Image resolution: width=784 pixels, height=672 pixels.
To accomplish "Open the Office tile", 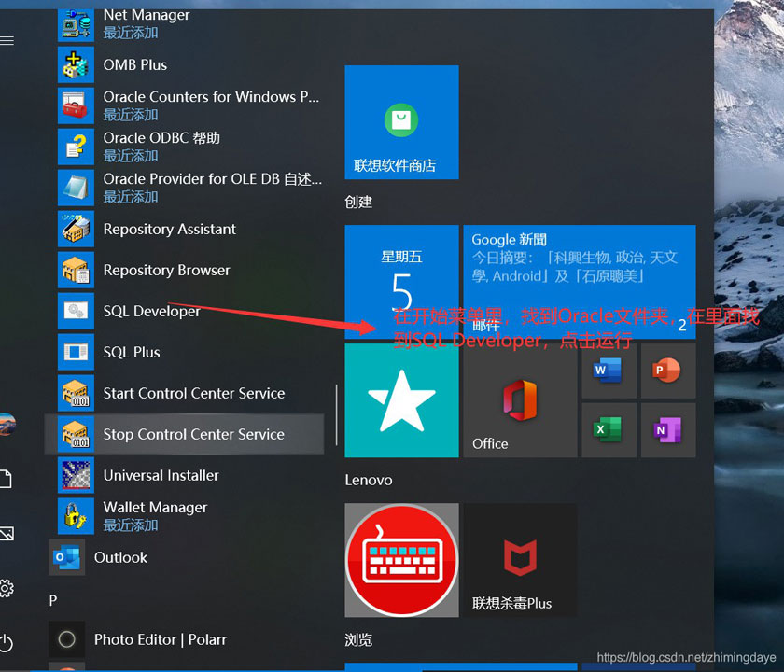I will point(520,400).
